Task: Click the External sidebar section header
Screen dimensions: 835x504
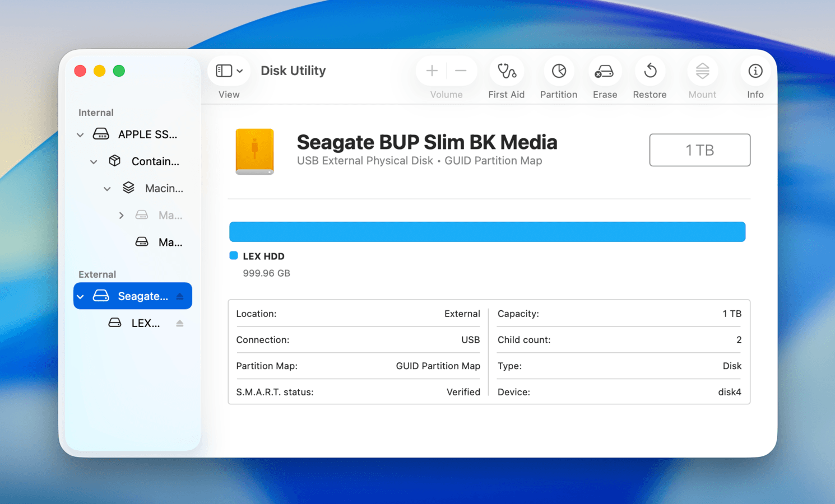Action: point(97,274)
